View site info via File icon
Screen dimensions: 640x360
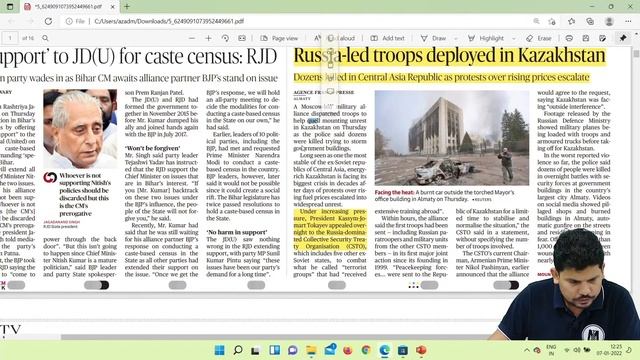click(x=76, y=21)
